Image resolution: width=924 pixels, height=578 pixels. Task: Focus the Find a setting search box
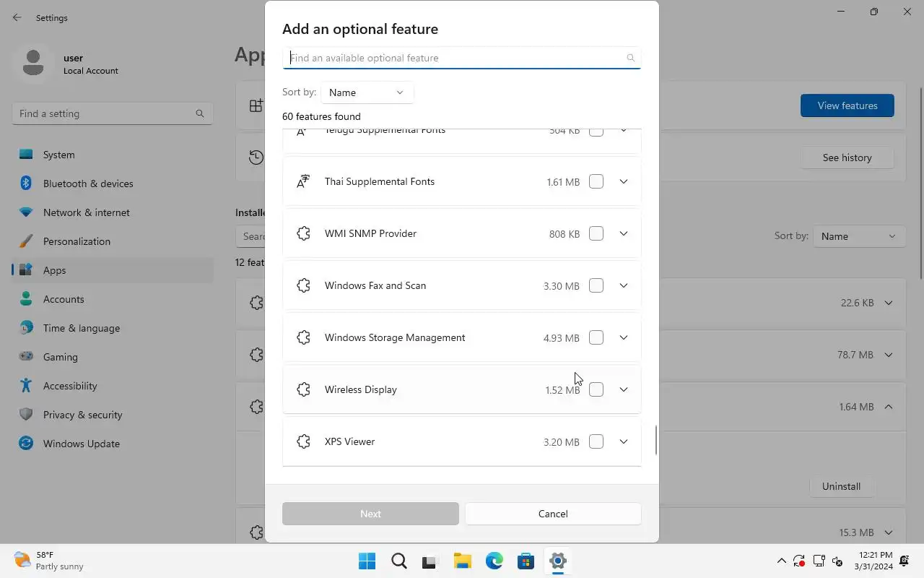coord(113,113)
